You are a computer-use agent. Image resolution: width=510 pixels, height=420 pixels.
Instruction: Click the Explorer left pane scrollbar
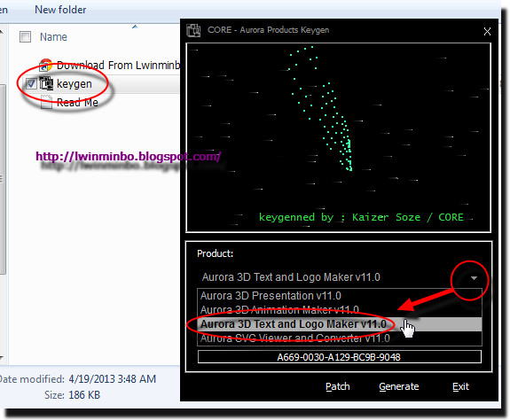(2, 179)
